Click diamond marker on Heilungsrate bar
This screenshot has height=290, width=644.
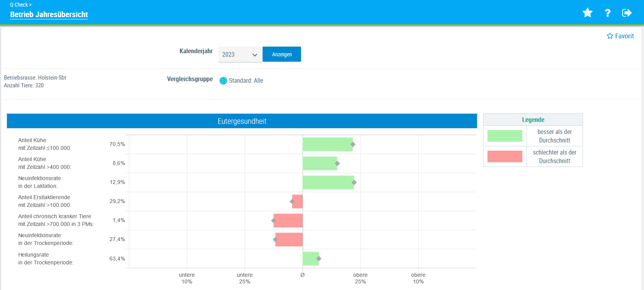(319, 259)
